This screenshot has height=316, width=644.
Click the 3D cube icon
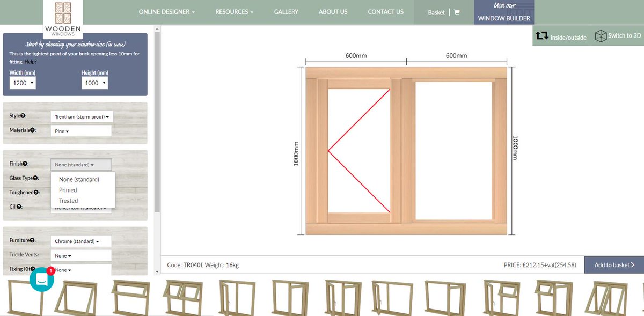tap(601, 36)
